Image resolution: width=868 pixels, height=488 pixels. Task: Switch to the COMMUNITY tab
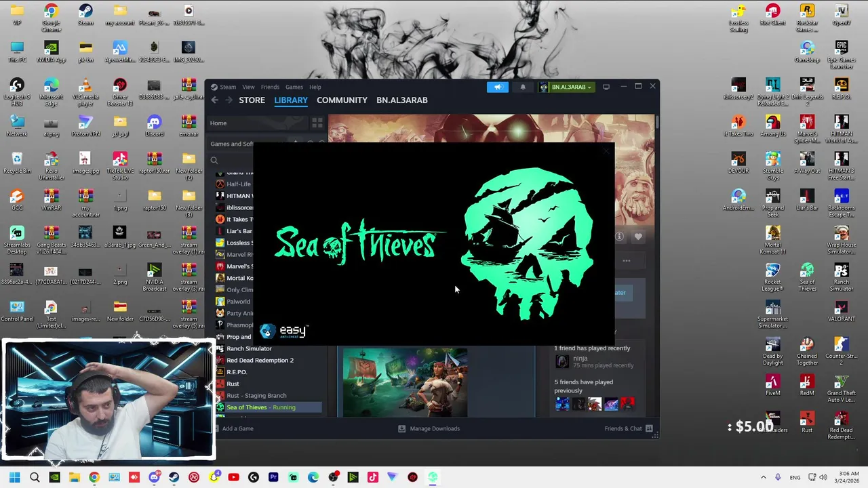pos(342,100)
